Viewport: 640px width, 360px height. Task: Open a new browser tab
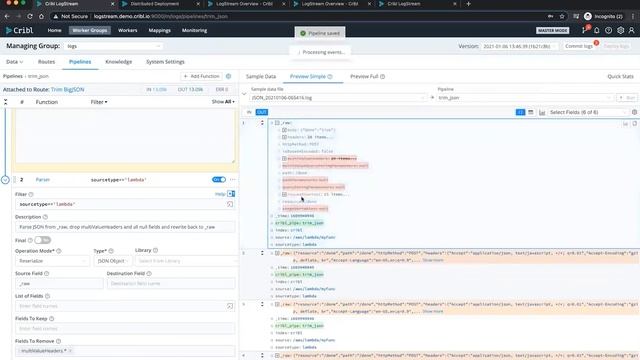(468, 4)
